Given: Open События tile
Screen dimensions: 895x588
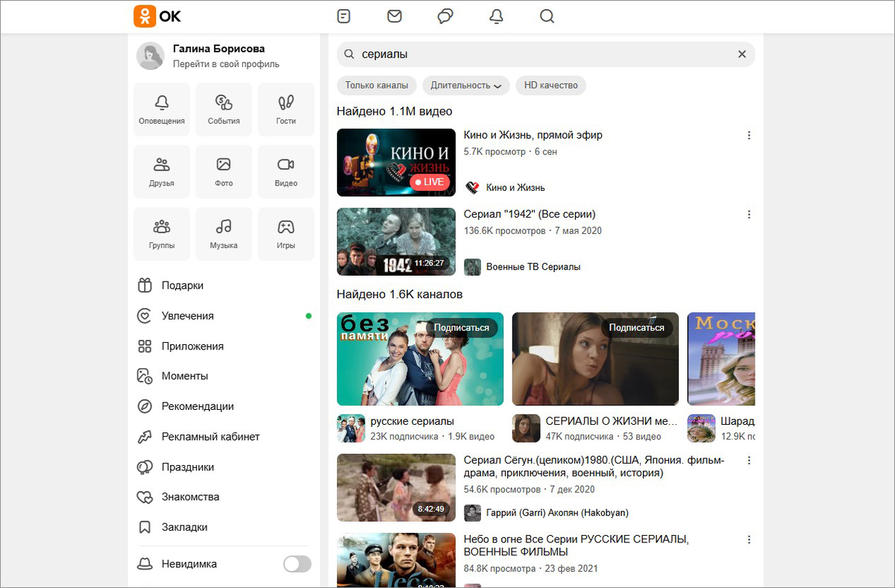Looking at the screenshot, I should [x=224, y=110].
